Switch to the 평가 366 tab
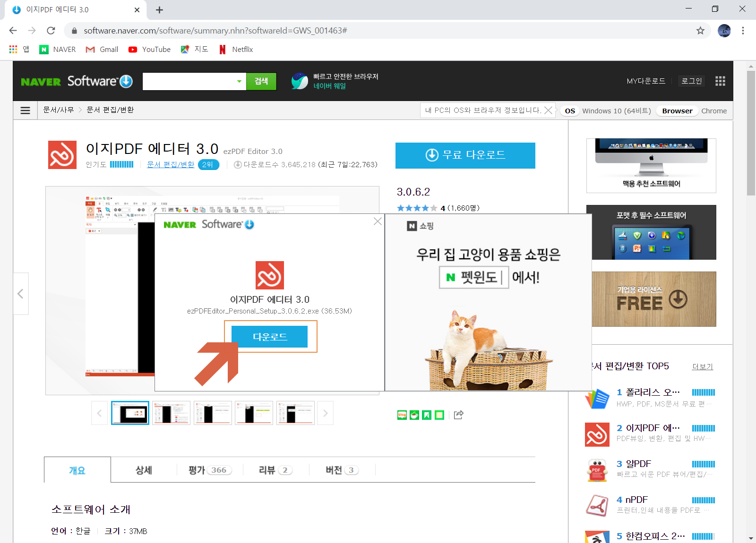Viewport: 756px width, 543px height. coord(210,470)
